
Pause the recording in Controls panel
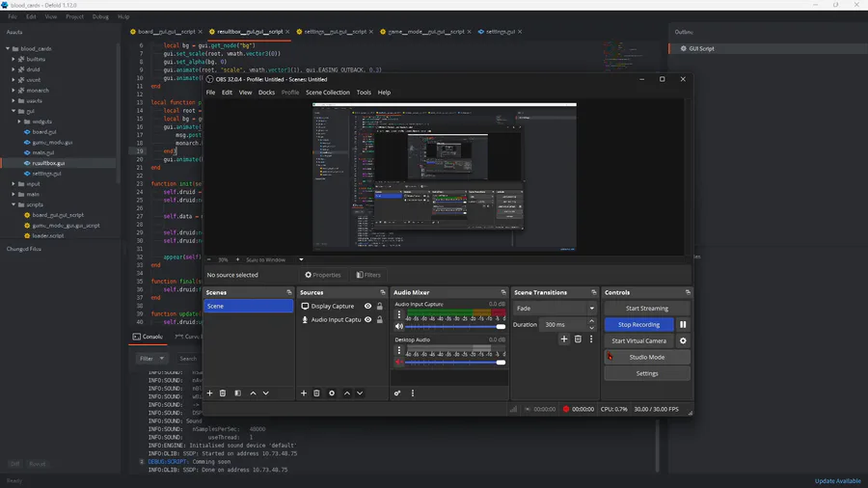click(x=683, y=325)
